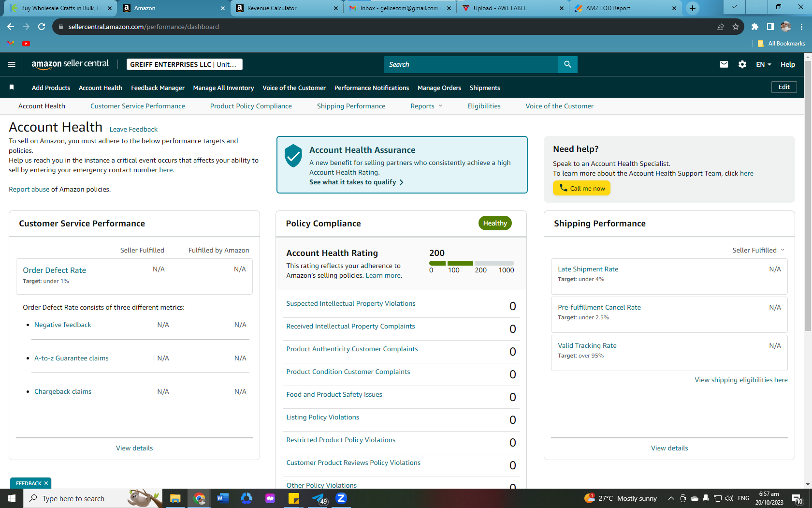Click the Seller Central search field

[x=471, y=64]
